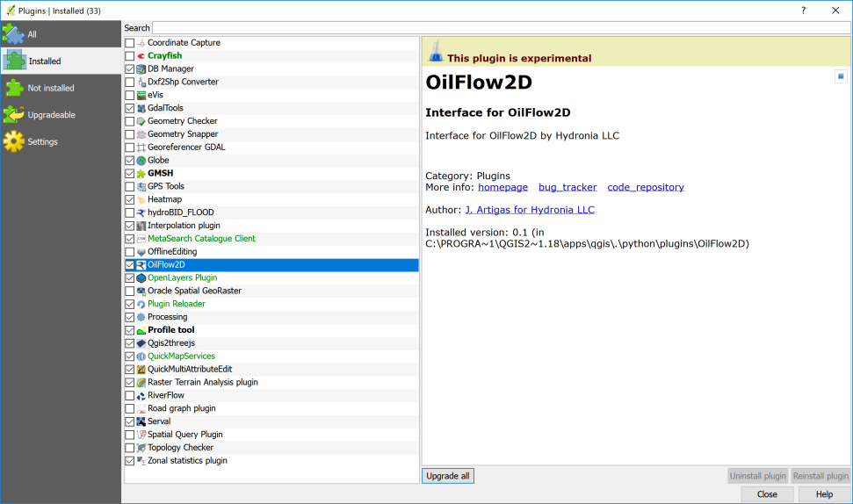The width and height of the screenshot is (853, 504).
Task: Toggle the RiverFlow plugin checkbox
Action: click(130, 396)
